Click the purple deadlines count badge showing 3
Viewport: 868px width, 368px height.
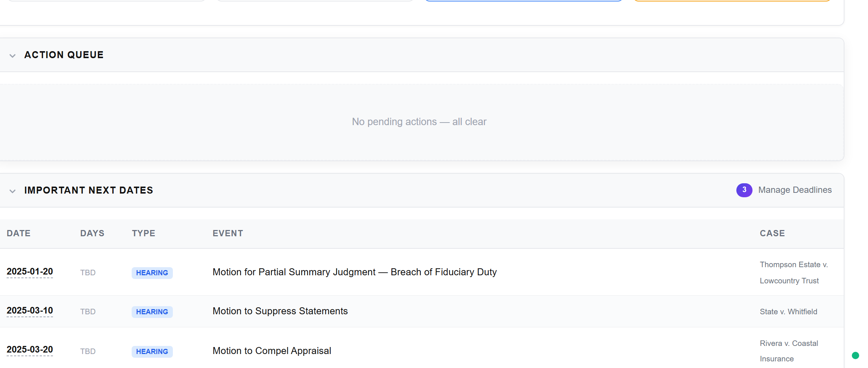click(744, 190)
